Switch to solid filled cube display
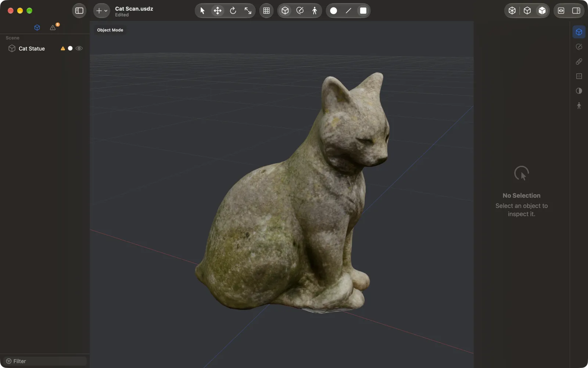 pyautogui.click(x=542, y=11)
